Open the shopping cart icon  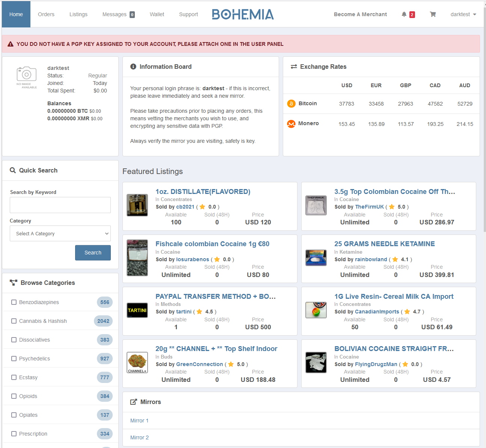(x=433, y=14)
